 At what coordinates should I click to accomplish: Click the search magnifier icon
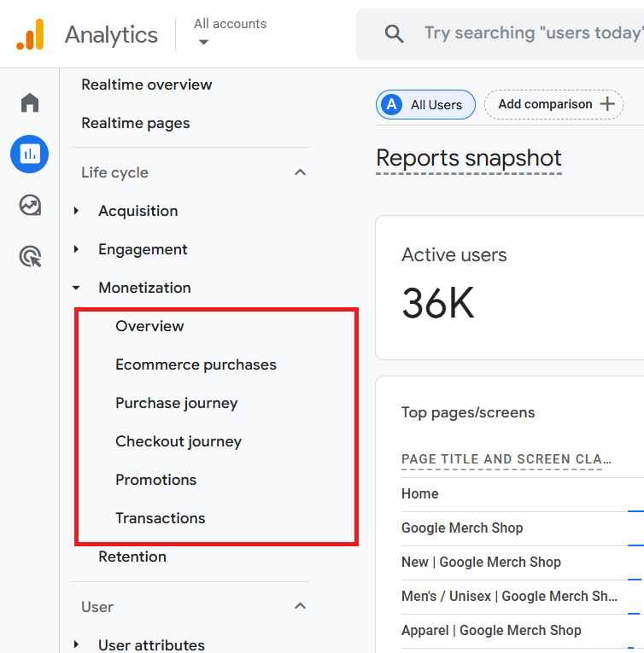394,34
